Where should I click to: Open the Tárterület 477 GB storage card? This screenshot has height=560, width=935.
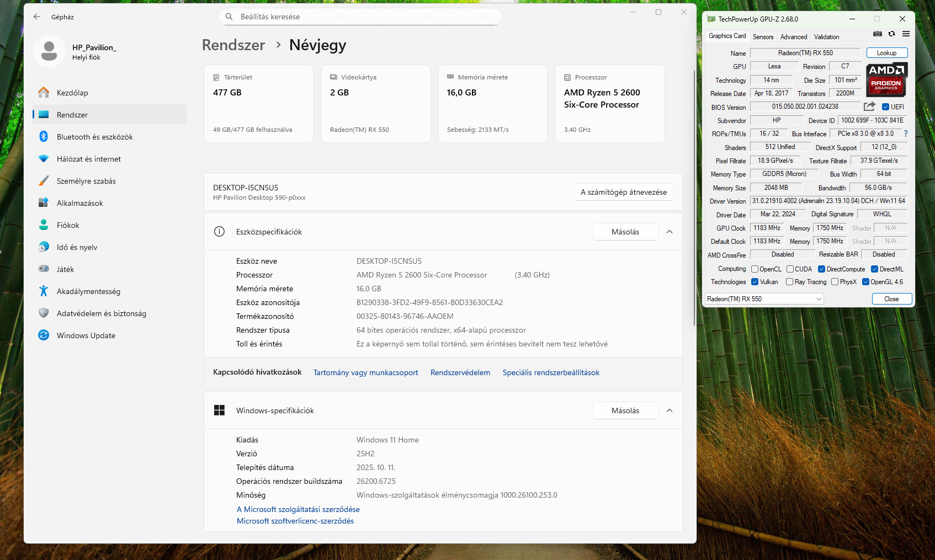pos(259,104)
